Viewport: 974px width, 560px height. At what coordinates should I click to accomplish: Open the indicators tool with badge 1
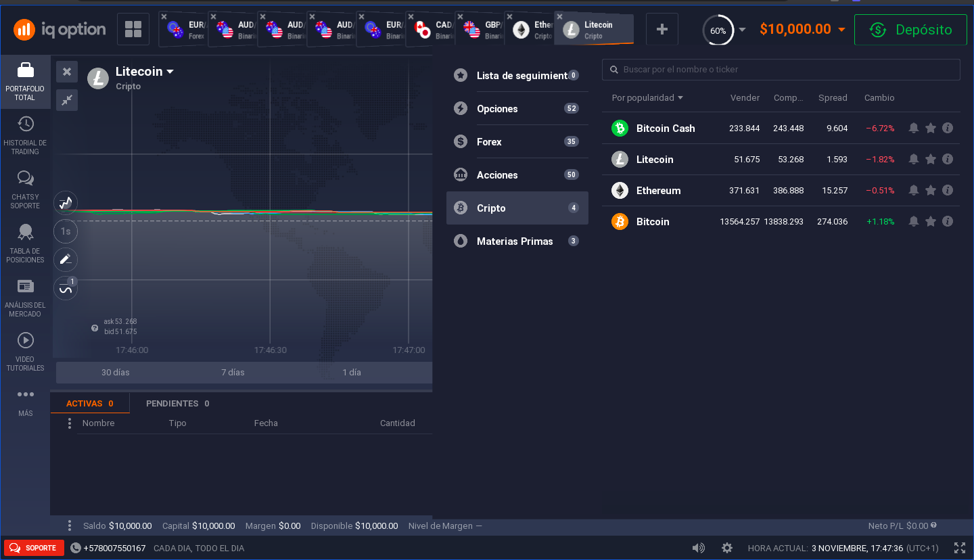click(66, 288)
